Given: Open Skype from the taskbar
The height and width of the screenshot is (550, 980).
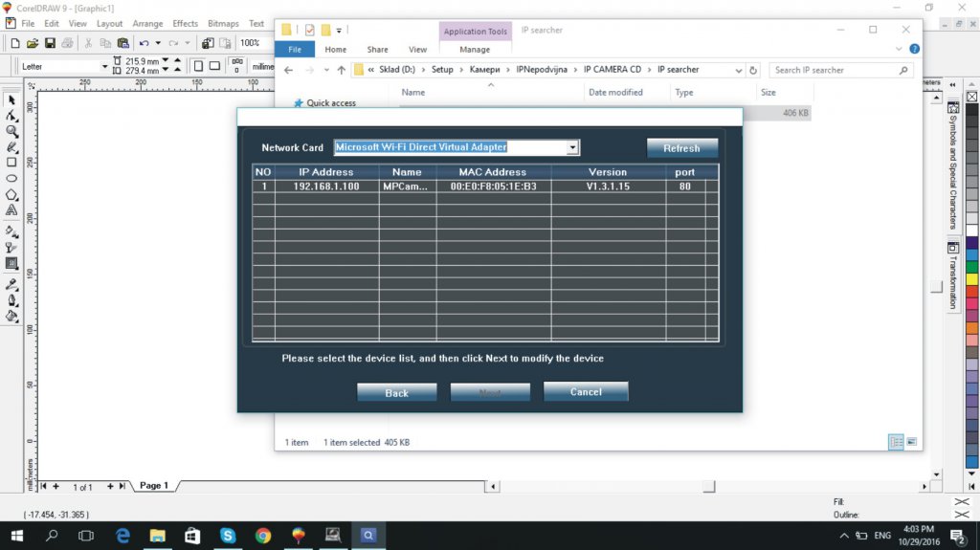Looking at the screenshot, I should tap(228, 536).
